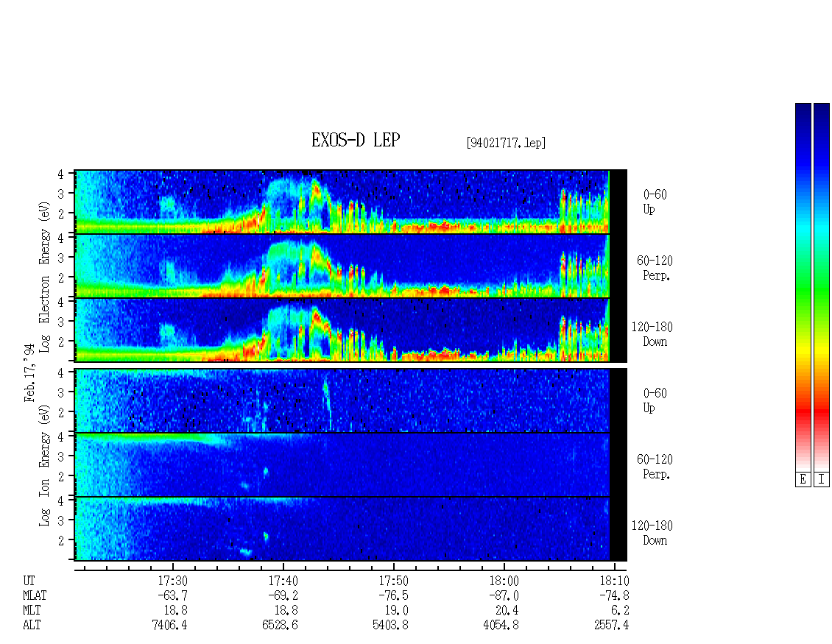Click the boxed E label under the color bar
This screenshot has width=832, height=644.
803,480
